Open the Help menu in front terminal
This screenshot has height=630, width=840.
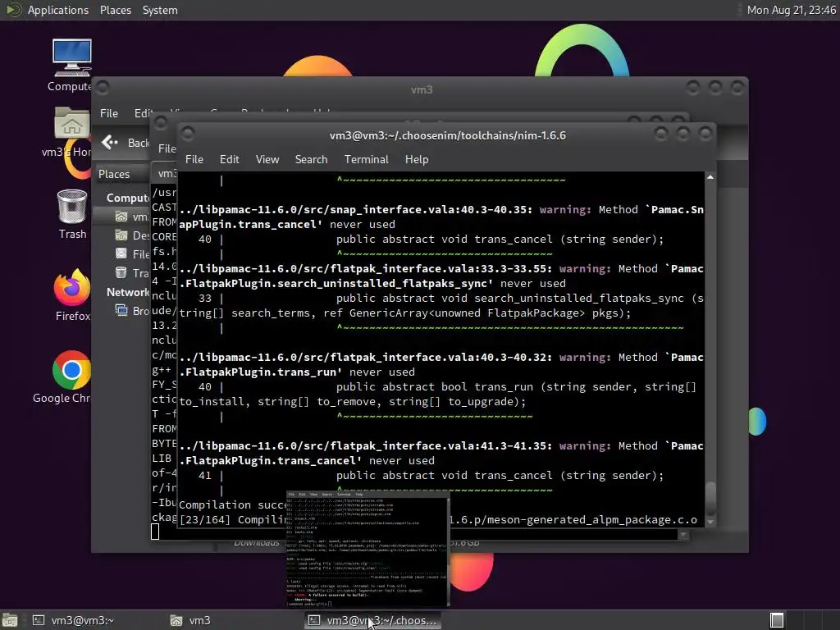click(x=416, y=159)
